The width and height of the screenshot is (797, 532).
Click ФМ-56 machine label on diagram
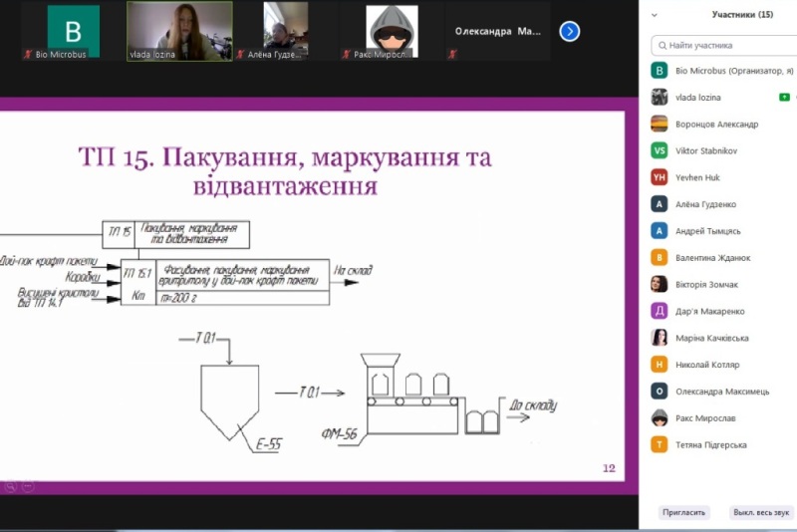339,434
